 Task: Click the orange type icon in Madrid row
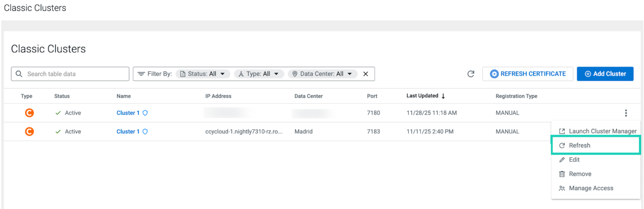29,131
